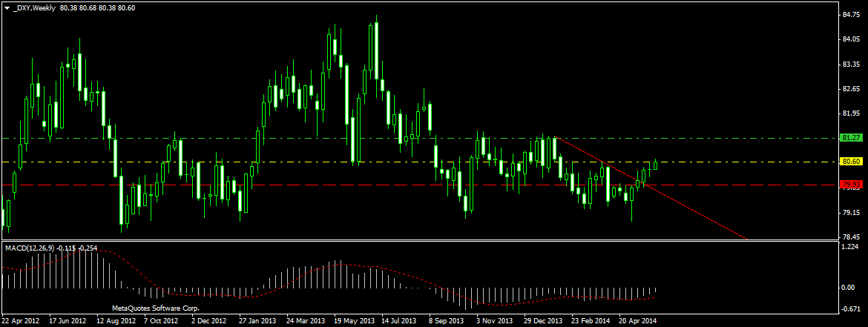Click the 22 Apr 2012 date label
This screenshot has width=868, height=327.
(x=20, y=320)
